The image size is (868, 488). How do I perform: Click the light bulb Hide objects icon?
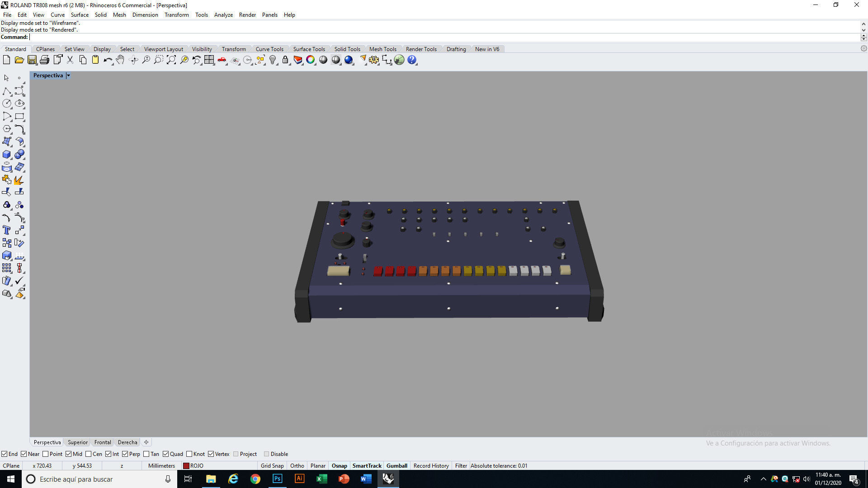pos(273,60)
